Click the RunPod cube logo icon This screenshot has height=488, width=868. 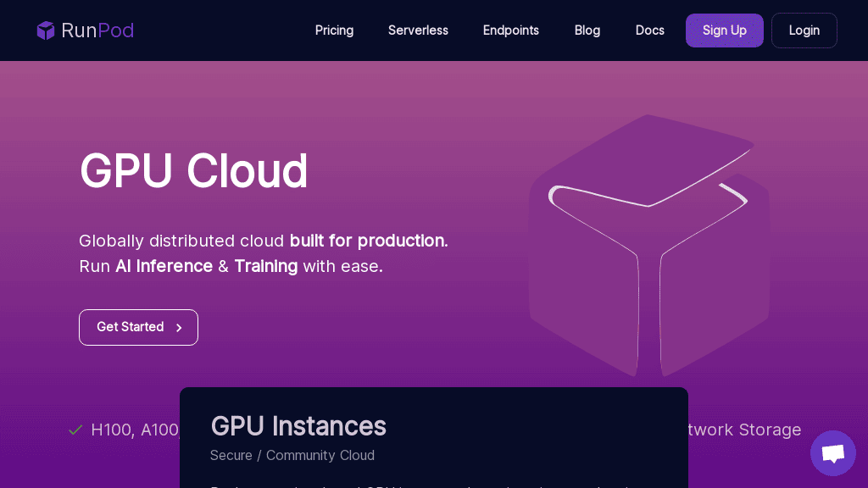pyautogui.click(x=46, y=30)
